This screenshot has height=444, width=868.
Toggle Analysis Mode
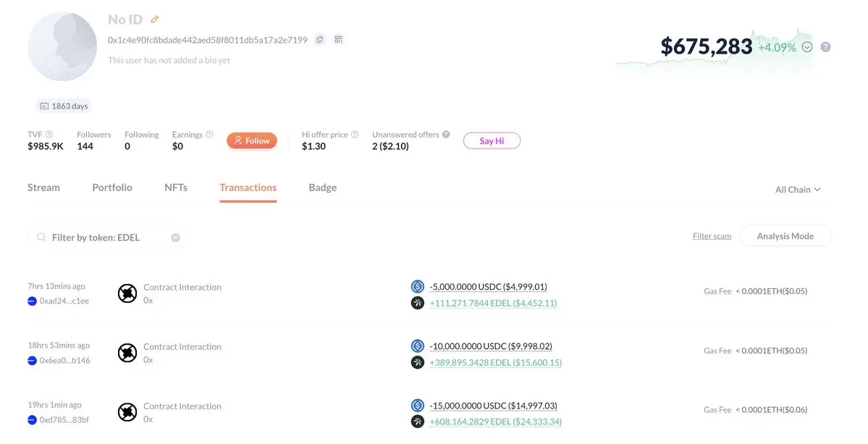click(785, 236)
